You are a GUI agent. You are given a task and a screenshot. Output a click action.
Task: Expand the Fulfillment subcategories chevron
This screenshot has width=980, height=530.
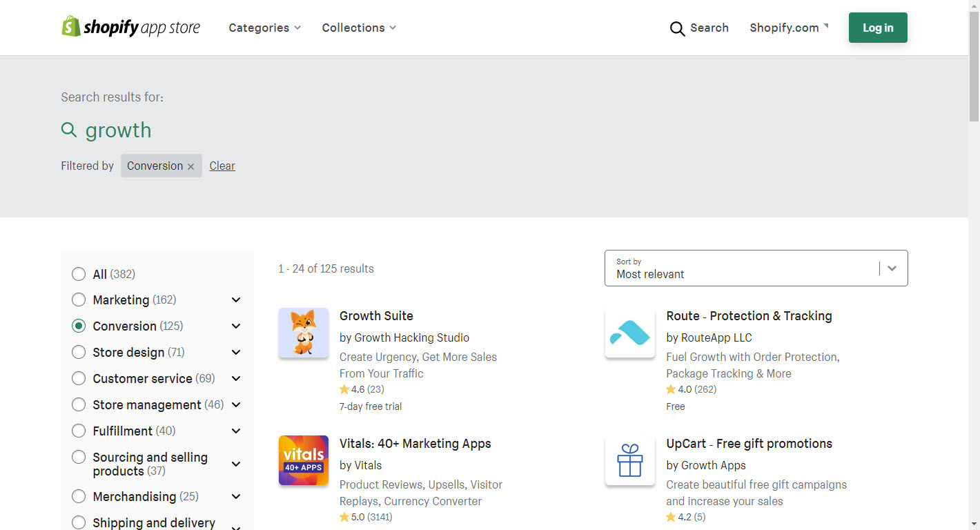(236, 431)
